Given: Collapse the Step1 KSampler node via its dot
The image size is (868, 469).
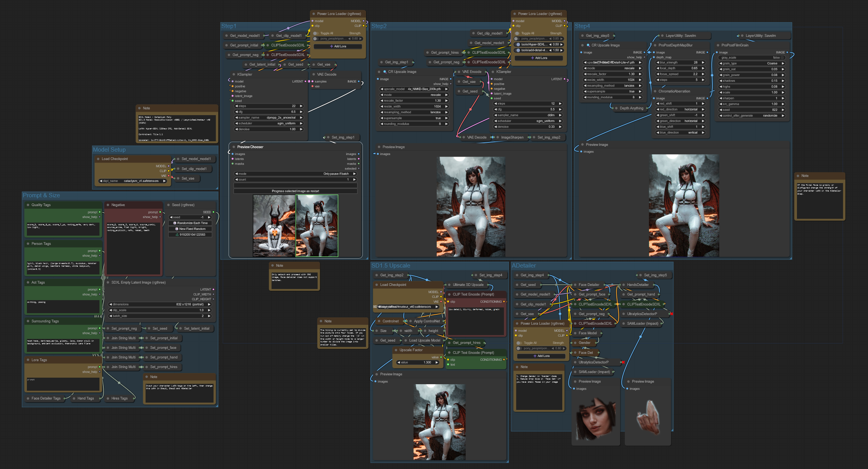Looking at the screenshot, I should tap(234, 74).
